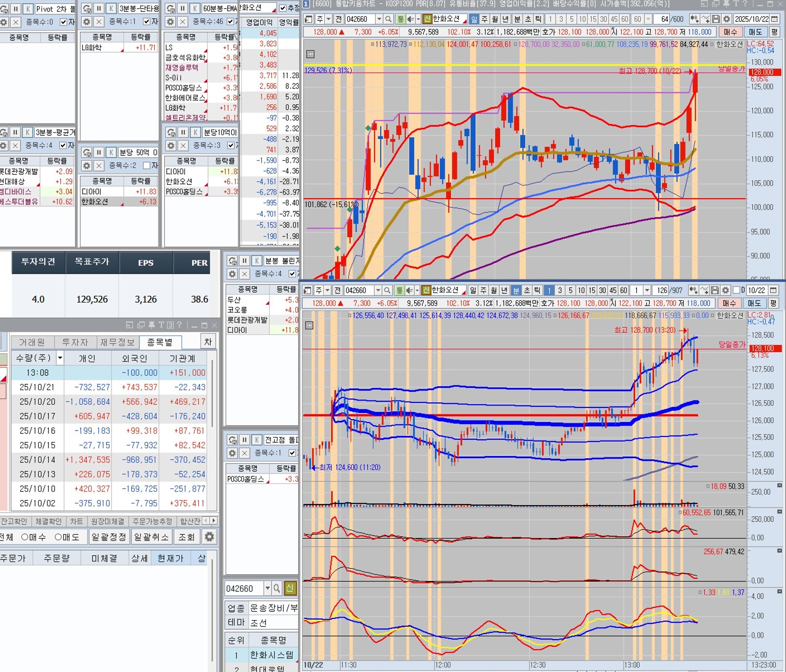The image size is (786, 672).
Task: Pause the 분봉 볼린저 condition search panel
Action: 244,261
